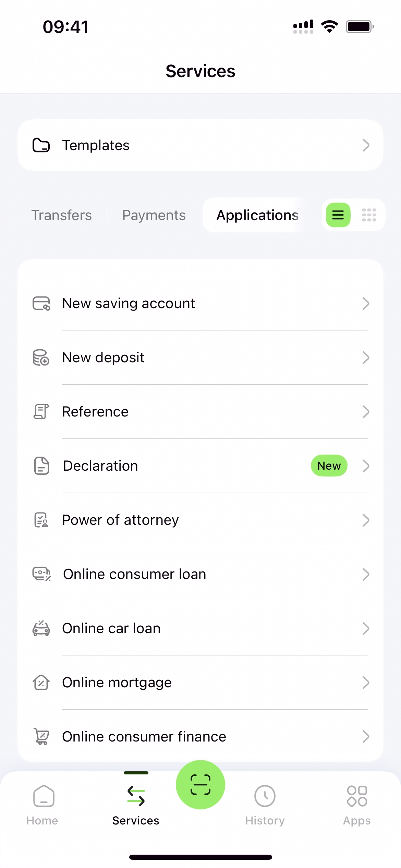Tap the Reference document icon
Screen dimensions: 401x868
41,412
